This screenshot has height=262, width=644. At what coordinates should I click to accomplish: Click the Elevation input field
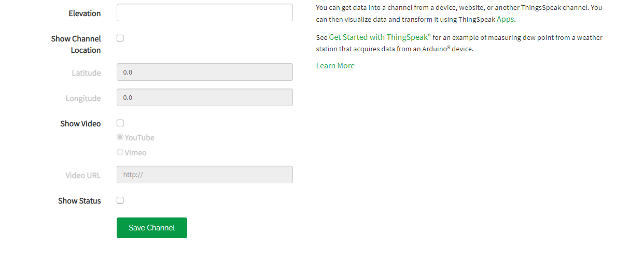[204, 13]
